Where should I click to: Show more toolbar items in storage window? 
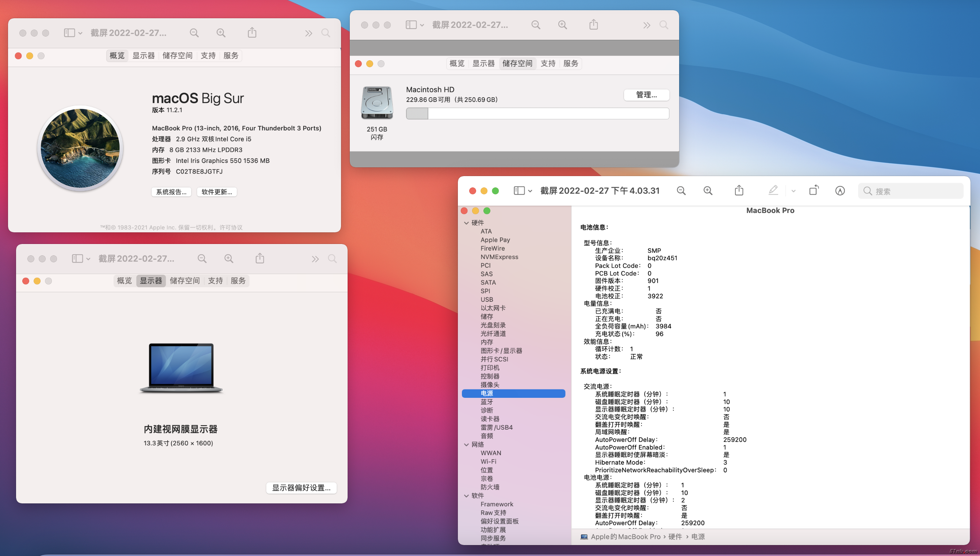pos(647,25)
